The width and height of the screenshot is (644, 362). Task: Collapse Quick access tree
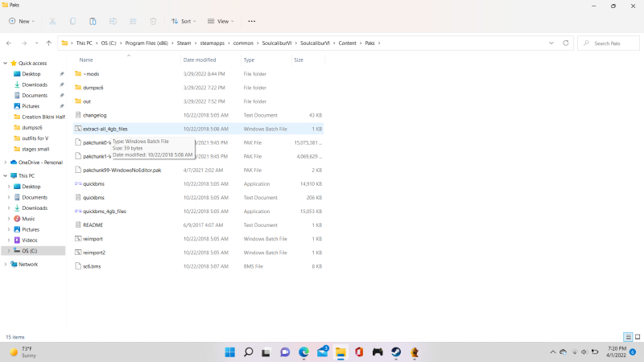(6, 64)
